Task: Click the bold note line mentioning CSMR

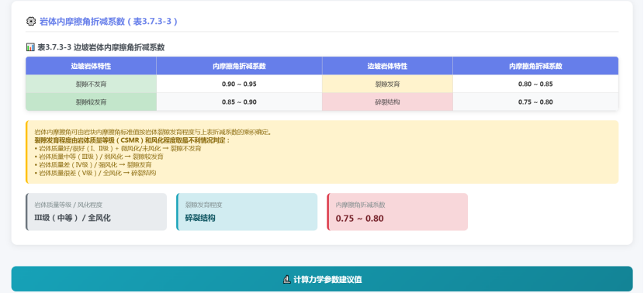Action: coord(132,140)
